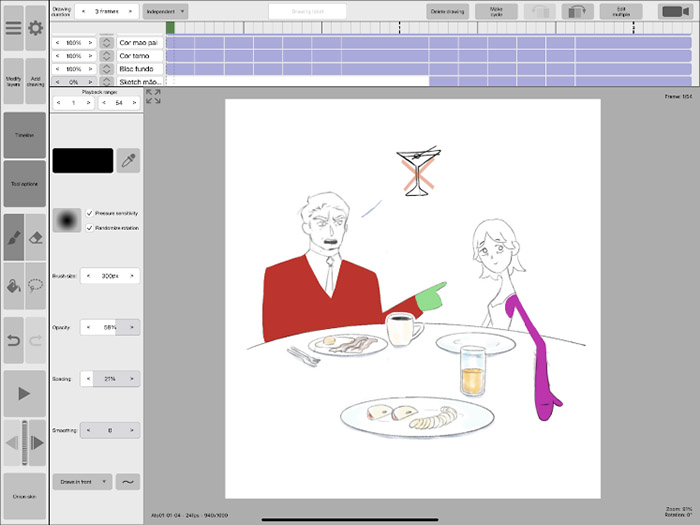700x525 pixels.
Task: Click reorder arrows for Cor mao pai layer
Action: click(x=107, y=43)
